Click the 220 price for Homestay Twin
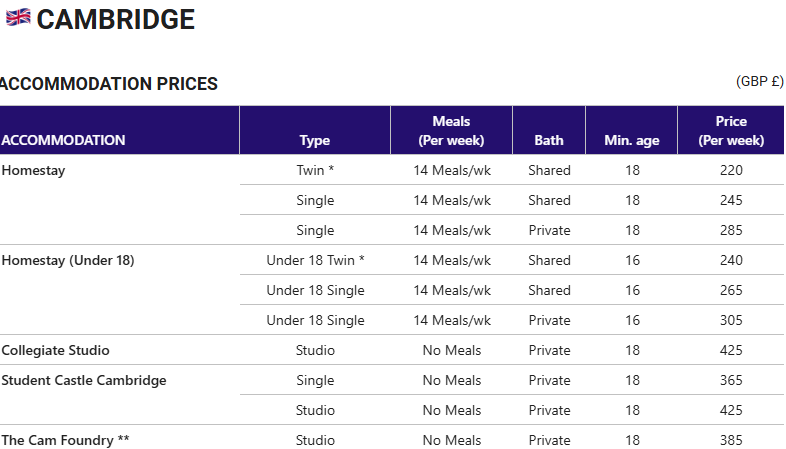Screen dimensions: 786x449 tap(731, 170)
